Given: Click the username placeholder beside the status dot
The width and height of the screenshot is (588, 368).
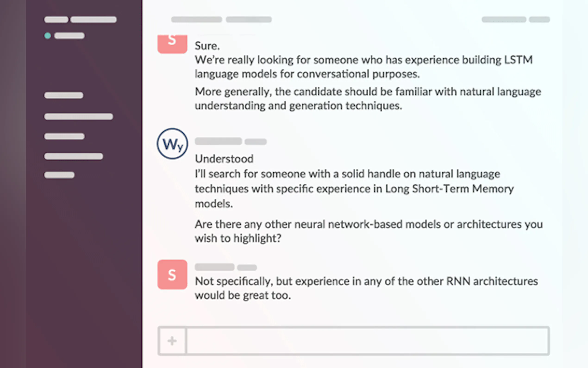Looking at the screenshot, I should pos(69,36).
